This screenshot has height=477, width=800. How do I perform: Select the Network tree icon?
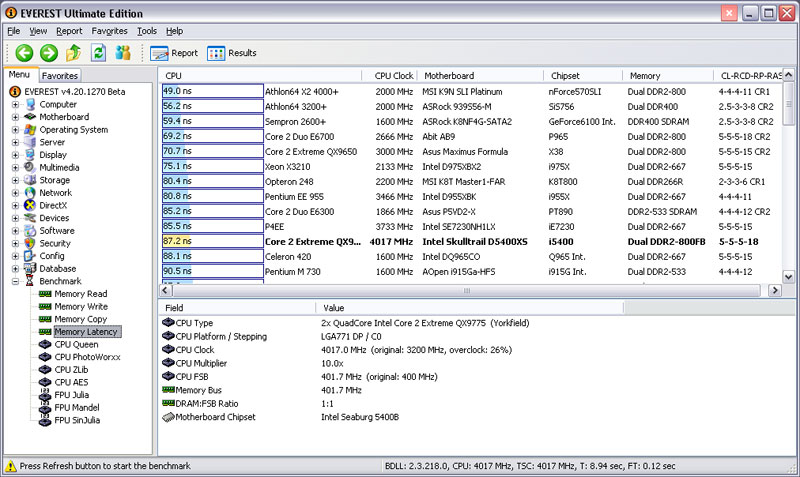click(31, 193)
